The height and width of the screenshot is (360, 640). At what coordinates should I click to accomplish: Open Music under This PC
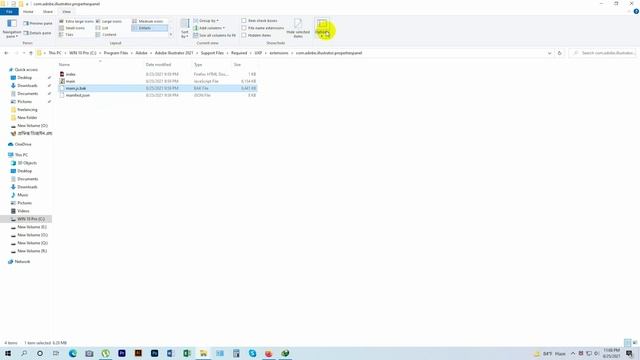click(x=23, y=195)
